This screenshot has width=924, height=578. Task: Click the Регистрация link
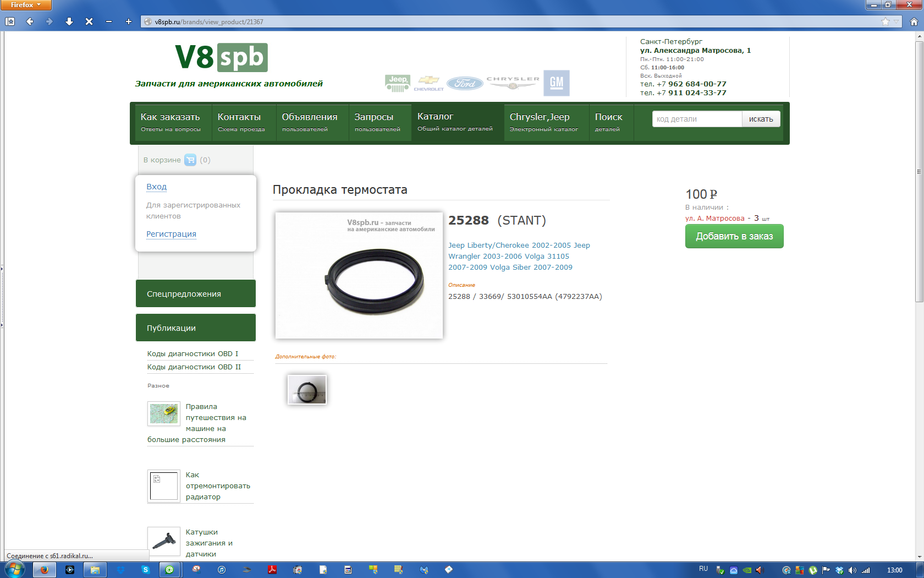171,234
